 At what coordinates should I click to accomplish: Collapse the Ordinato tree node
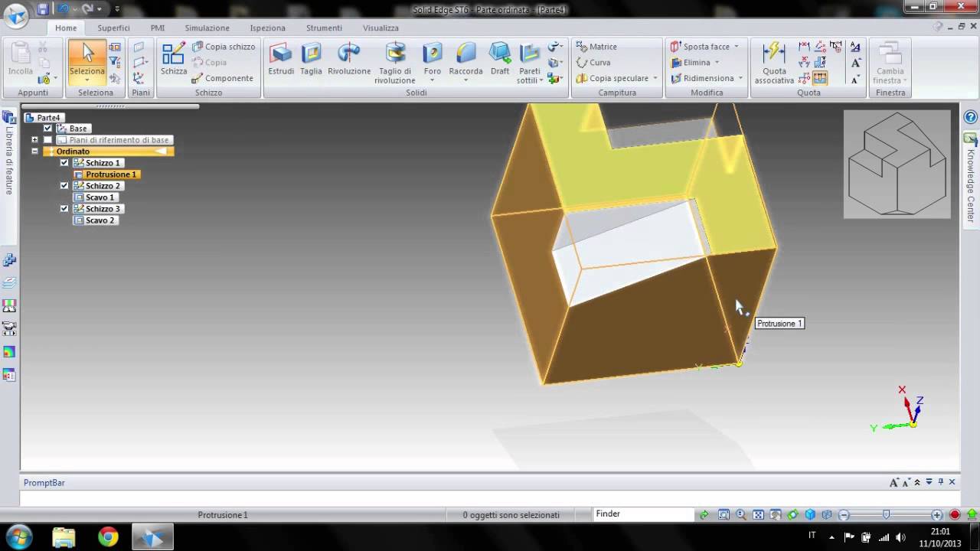(34, 152)
